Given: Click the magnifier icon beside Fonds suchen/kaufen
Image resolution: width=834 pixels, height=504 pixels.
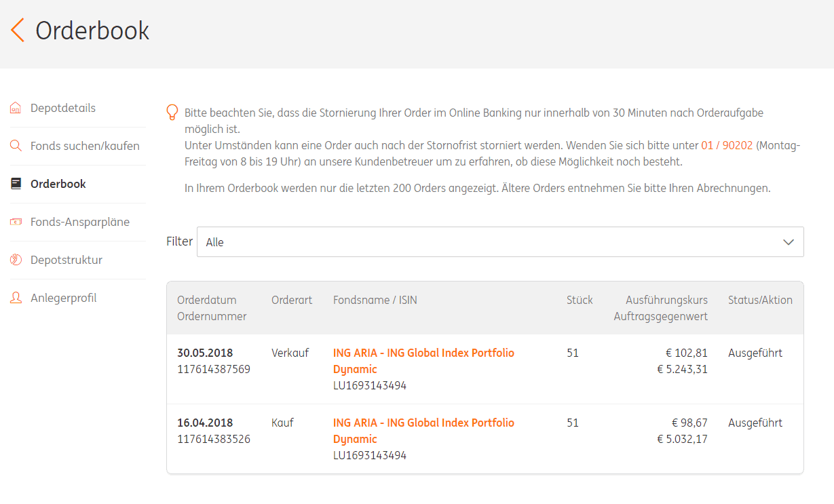Looking at the screenshot, I should coord(16,146).
